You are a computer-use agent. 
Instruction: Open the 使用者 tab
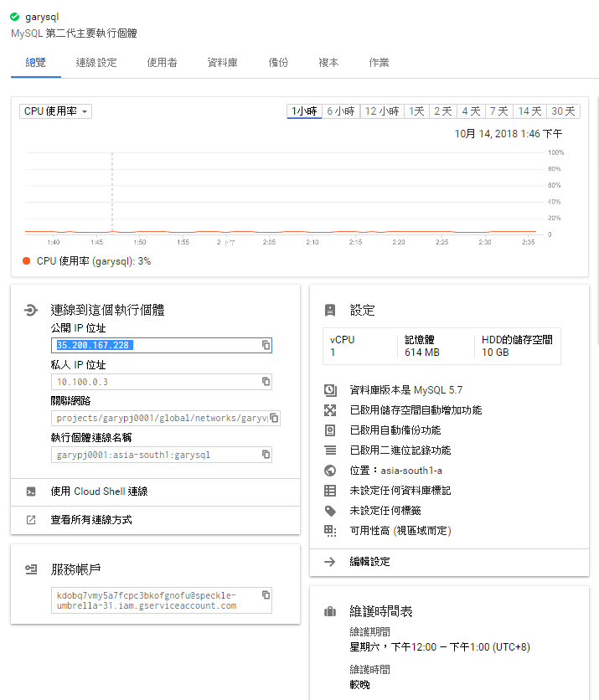point(163,63)
